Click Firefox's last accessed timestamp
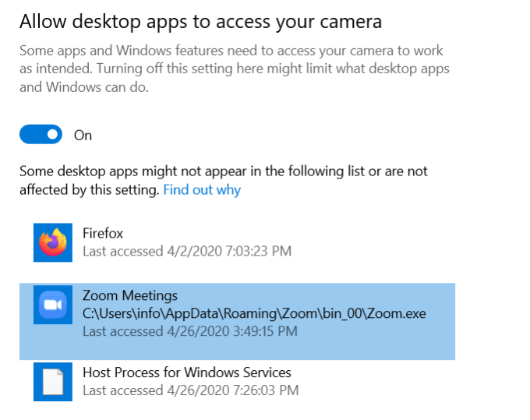Viewport: 530px width, 420px height. point(187,252)
